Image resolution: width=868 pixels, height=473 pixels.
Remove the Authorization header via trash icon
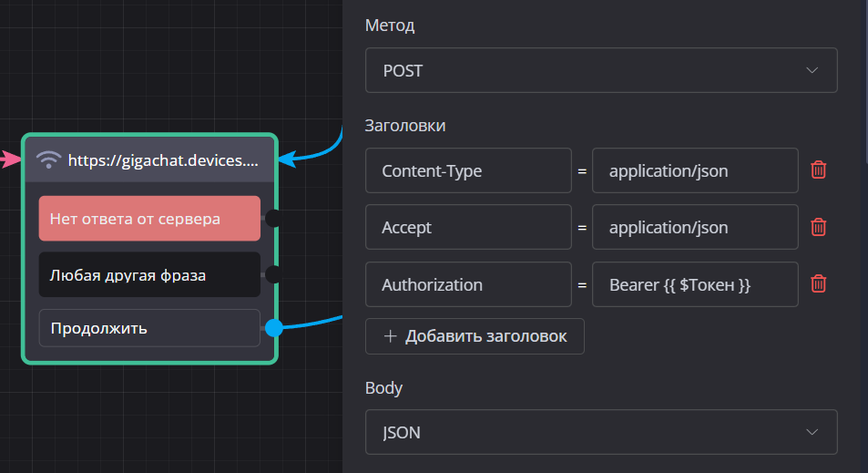click(818, 284)
